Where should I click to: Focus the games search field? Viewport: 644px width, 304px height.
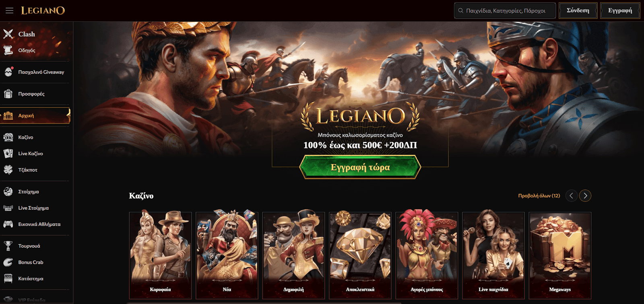pyautogui.click(x=505, y=10)
